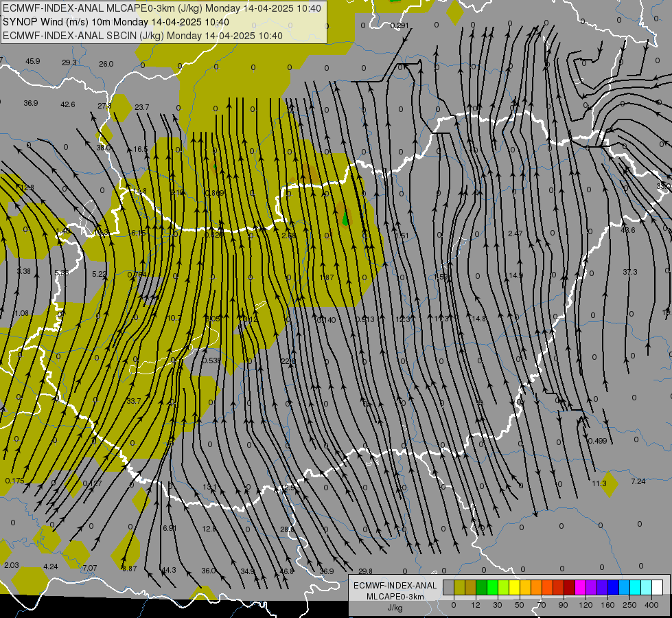Click the cyan legend swatch
This screenshot has height=618, width=672.
635,588
